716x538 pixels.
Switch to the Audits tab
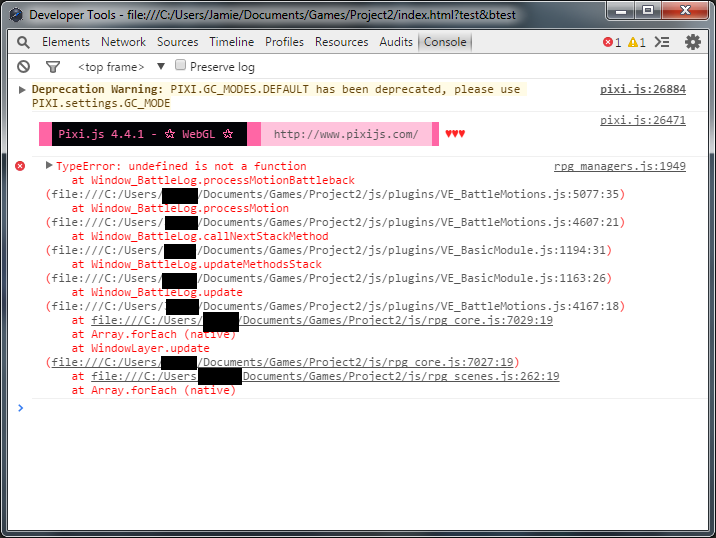click(x=396, y=42)
